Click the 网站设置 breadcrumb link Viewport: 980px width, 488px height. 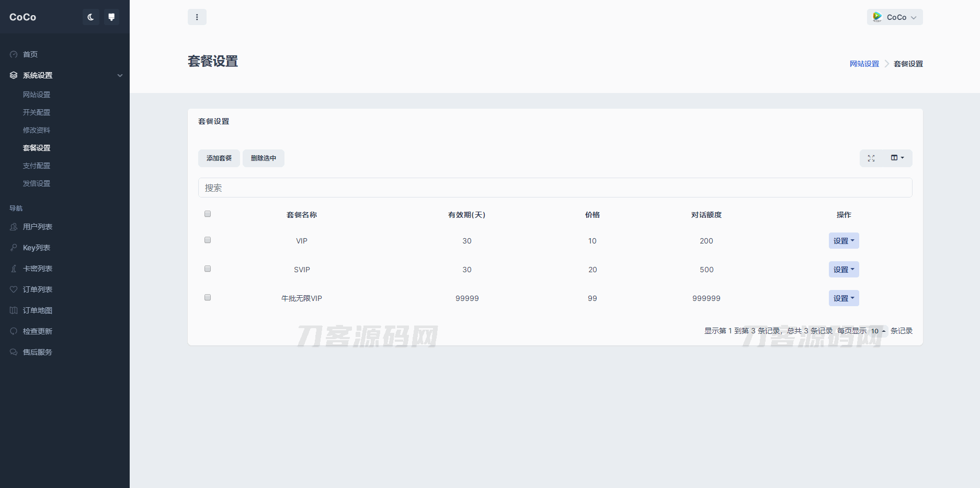click(864, 64)
